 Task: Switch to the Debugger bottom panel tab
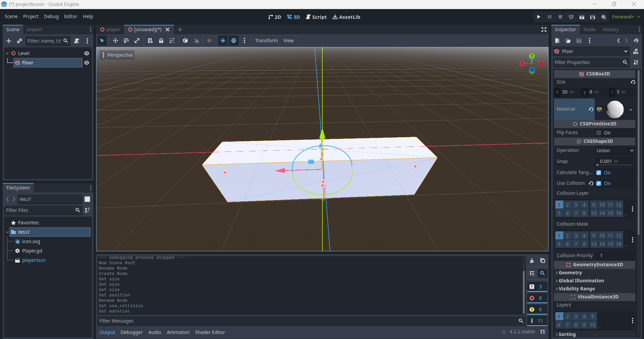[x=131, y=332]
